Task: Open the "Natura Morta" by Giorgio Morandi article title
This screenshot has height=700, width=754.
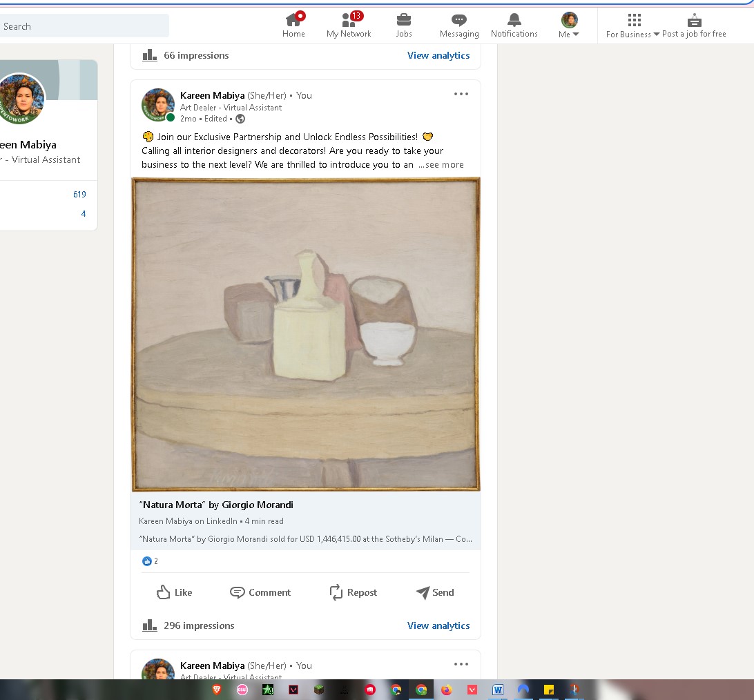Action: coord(216,505)
